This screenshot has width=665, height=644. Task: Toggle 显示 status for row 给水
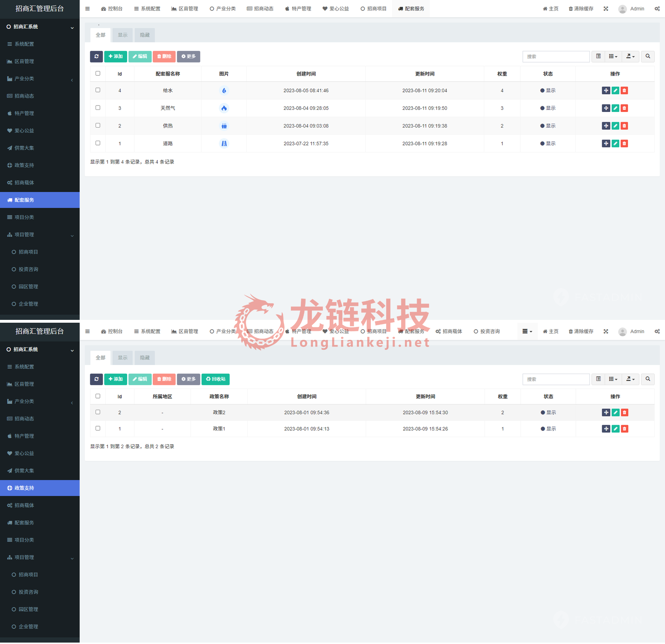pos(548,90)
